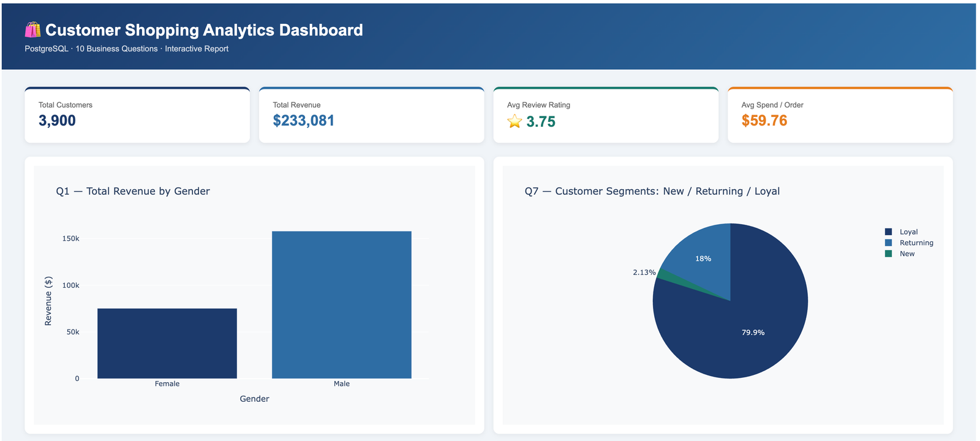Click the Male axis label
980x441 pixels.
point(342,384)
